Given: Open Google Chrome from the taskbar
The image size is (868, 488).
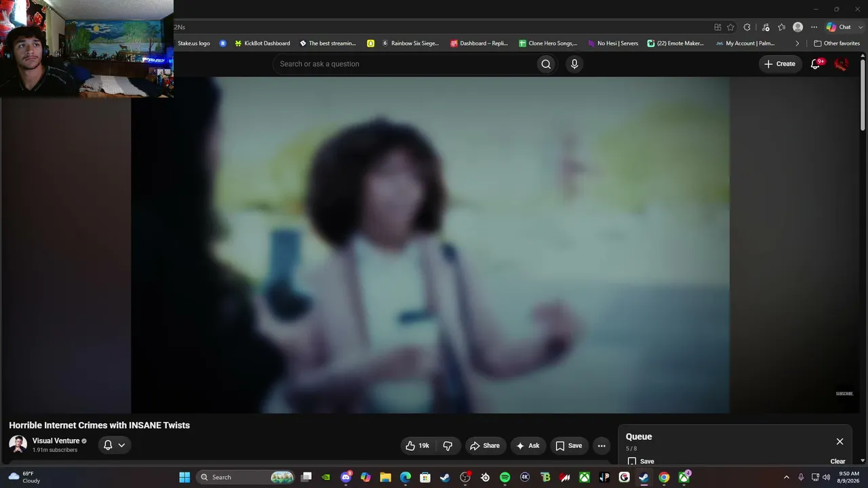Looking at the screenshot, I should tap(664, 477).
